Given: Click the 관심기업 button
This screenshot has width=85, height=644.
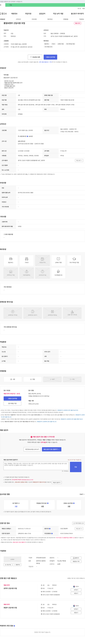Looking at the screenshot, I should (x=8, y=565).
